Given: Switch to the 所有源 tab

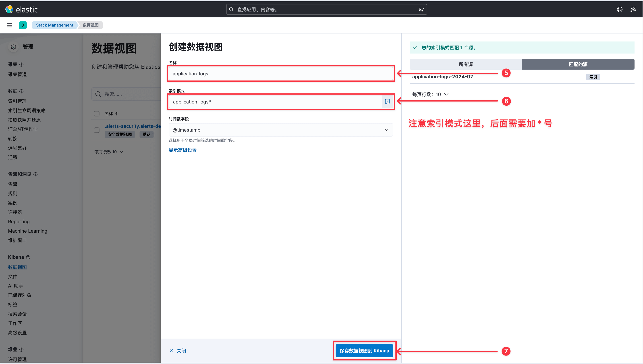Looking at the screenshot, I should pyautogui.click(x=465, y=64).
